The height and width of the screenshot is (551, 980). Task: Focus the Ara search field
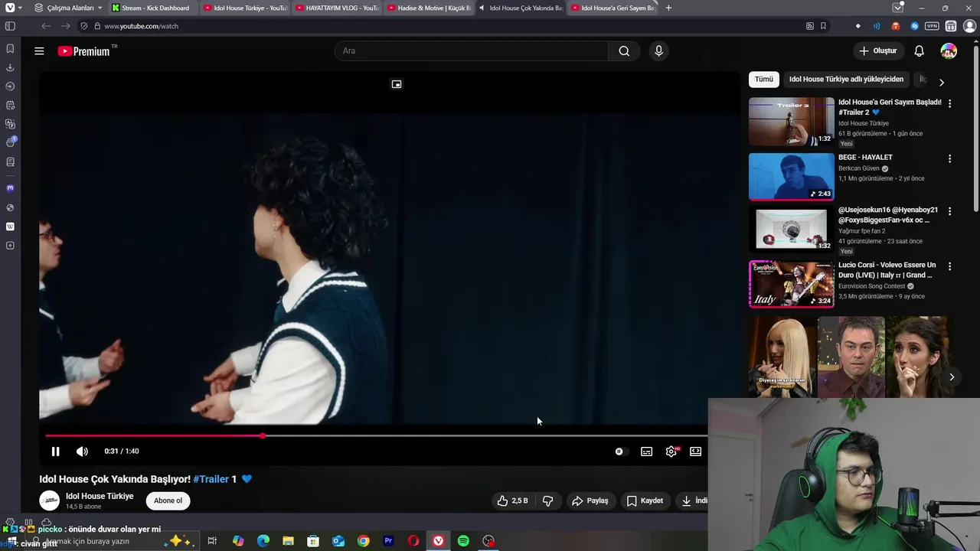(x=471, y=51)
